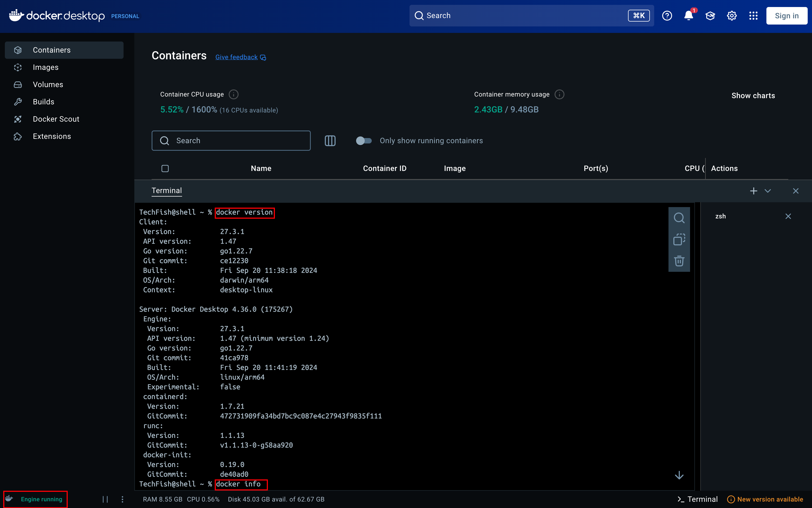The height and width of the screenshot is (508, 812).
Task: Select the zsh terminal session
Action: [720, 216]
